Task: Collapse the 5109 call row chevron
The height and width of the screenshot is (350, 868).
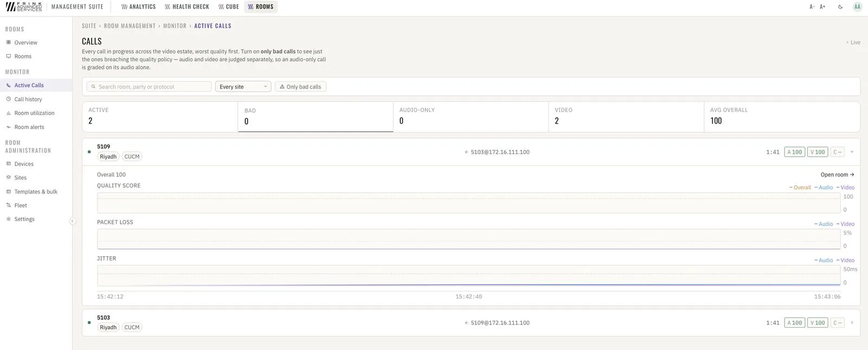Action: [x=852, y=152]
